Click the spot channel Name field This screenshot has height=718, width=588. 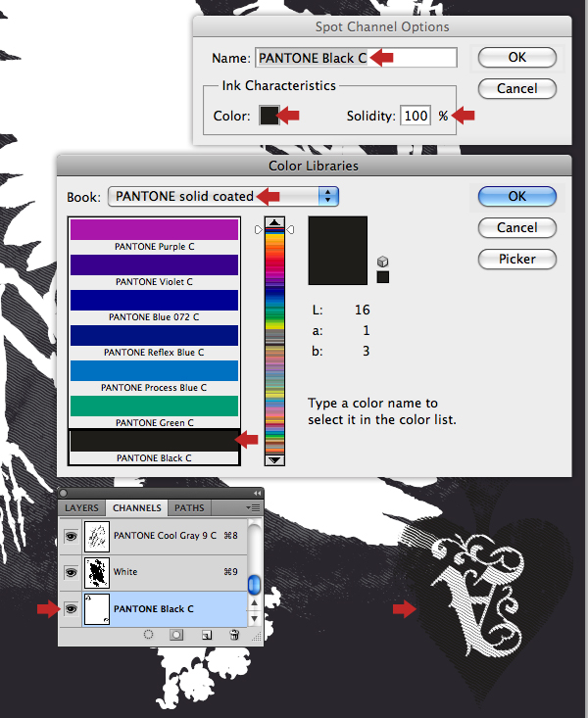[x=356, y=58]
